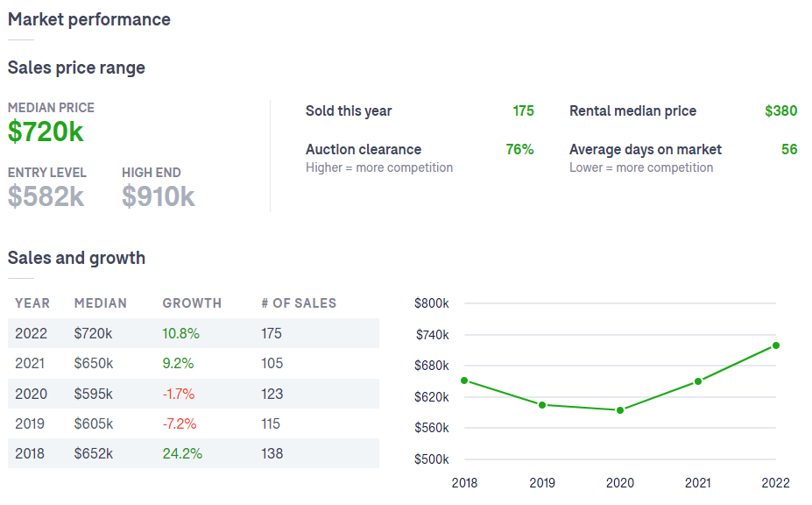Click the Average days on market label

coord(646,150)
